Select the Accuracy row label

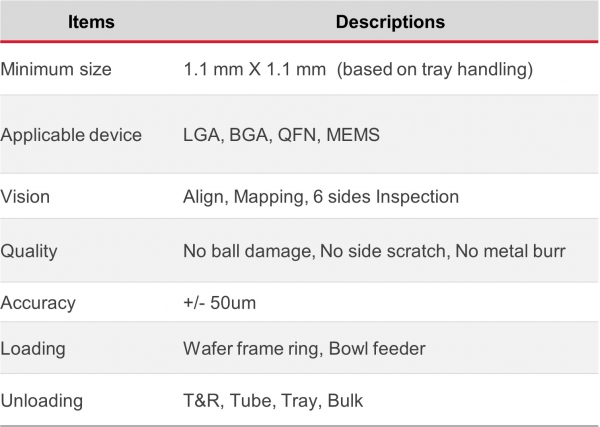38,303
